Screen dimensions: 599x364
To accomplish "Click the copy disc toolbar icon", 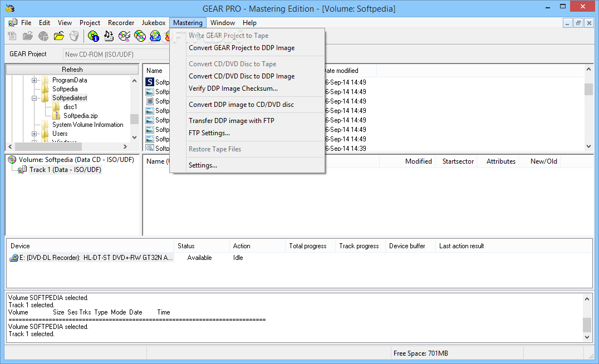I will click(140, 36).
